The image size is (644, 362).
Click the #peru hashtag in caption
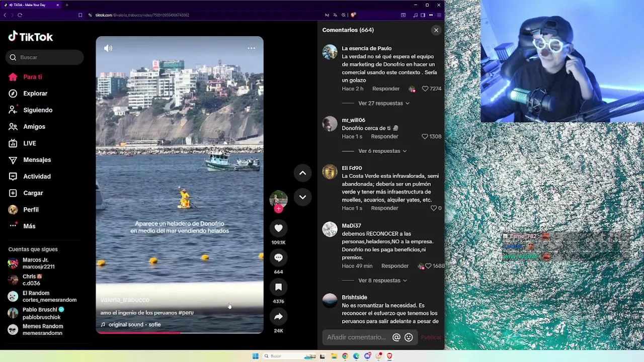[186, 313]
